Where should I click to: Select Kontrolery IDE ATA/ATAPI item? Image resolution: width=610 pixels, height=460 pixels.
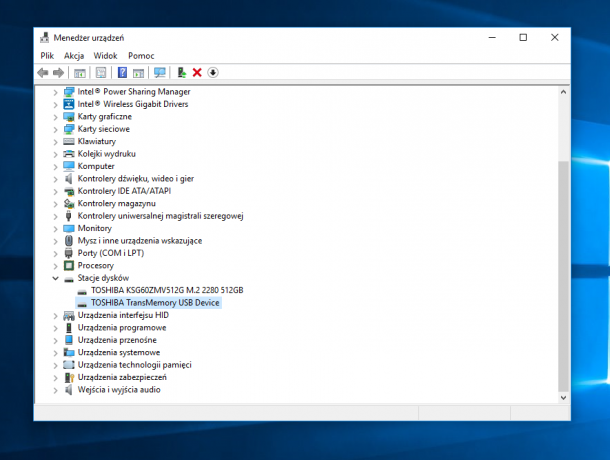[x=124, y=191]
